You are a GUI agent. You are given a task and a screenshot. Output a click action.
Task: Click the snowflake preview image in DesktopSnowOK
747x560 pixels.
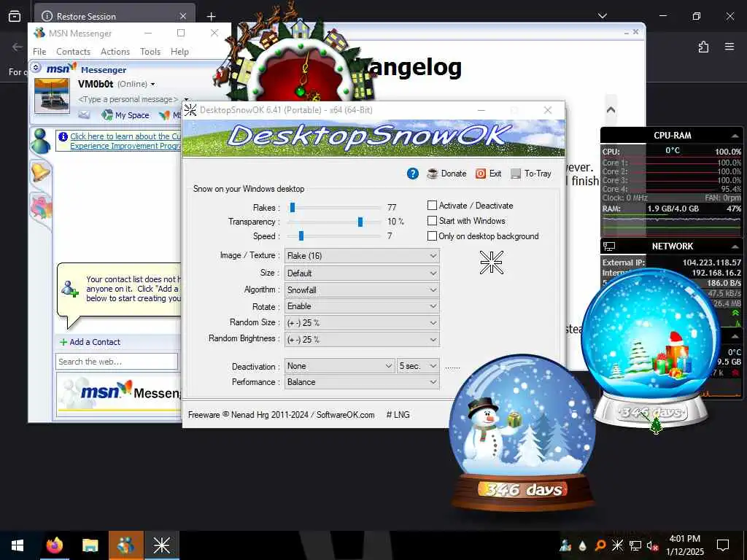pos(491,262)
